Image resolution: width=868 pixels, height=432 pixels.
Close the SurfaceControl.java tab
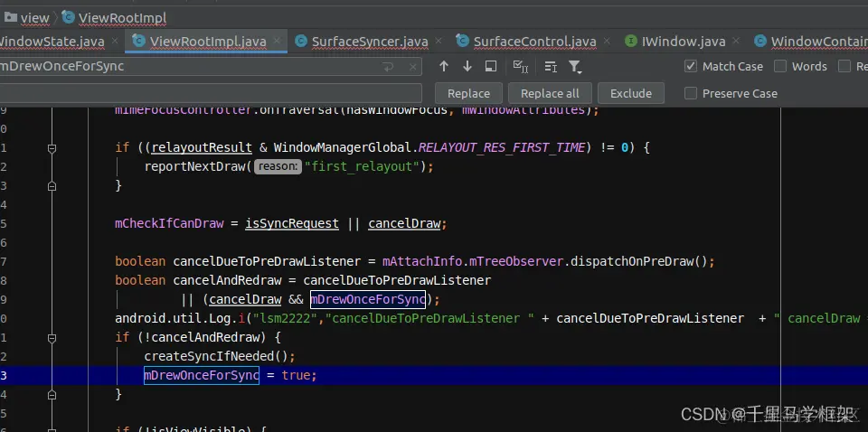pos(607,41)
